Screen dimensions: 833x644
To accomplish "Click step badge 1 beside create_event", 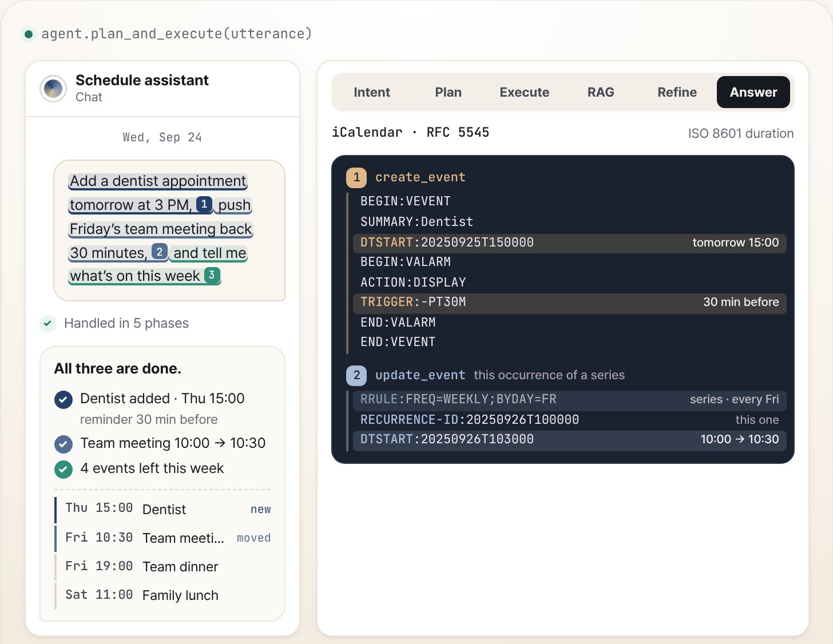I will 356,177.
